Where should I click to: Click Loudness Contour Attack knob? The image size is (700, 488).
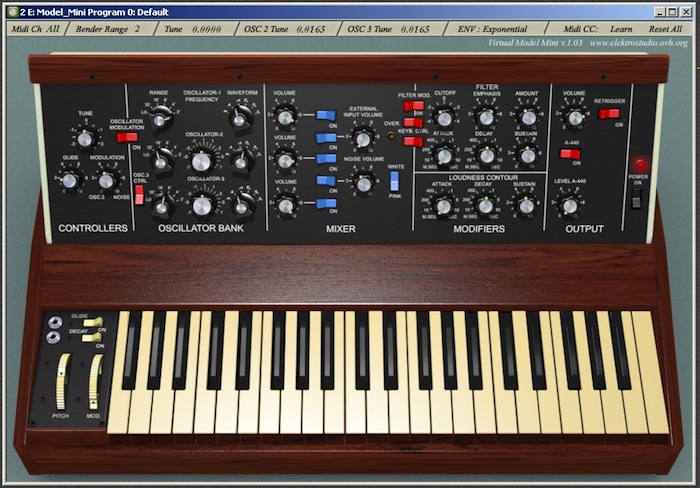click(443, 206)
